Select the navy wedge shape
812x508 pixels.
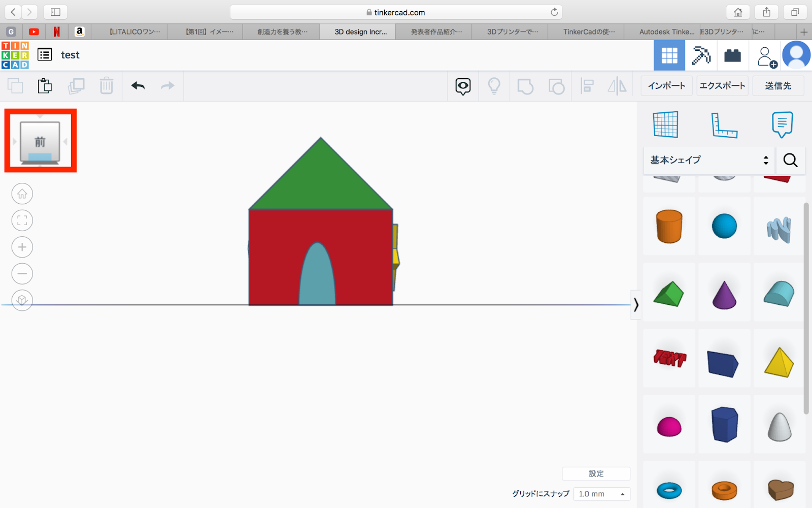tap(723, 364)
